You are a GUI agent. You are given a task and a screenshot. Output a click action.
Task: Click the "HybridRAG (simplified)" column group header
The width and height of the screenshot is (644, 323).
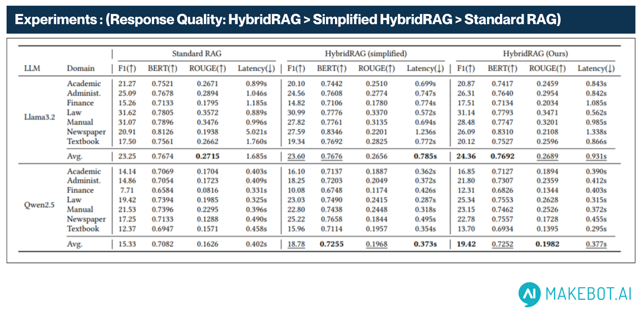(x=366, y=54)
